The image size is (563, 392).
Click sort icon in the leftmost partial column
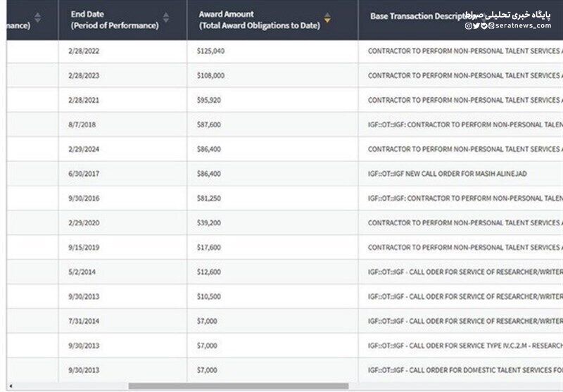(x=38, y=18)
